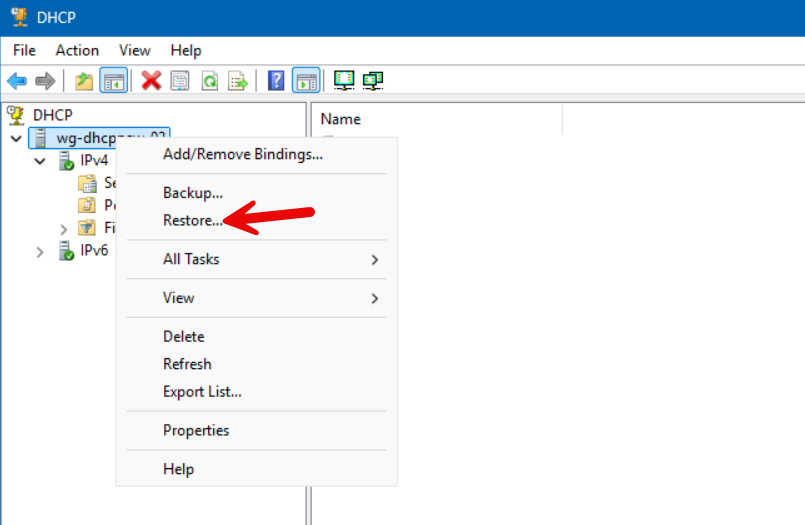
Task: Click the blue Back arrow in toolbar
Action: point(17,81)
